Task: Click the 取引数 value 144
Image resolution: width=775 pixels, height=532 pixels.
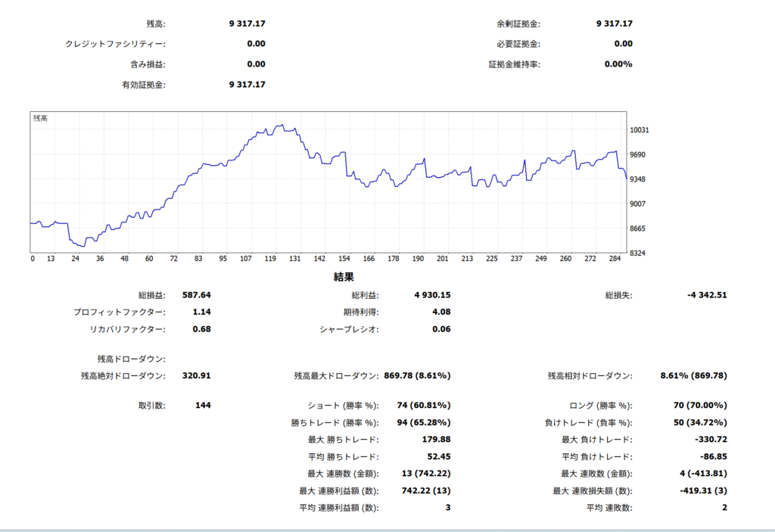Action: pyautogui.click(x=203, y=406)
